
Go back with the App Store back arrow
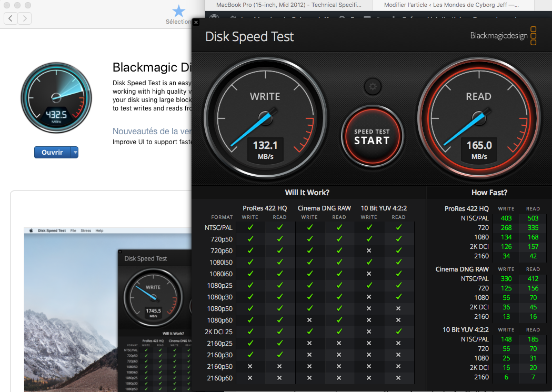pyautogui.click(x=11, y=18)
